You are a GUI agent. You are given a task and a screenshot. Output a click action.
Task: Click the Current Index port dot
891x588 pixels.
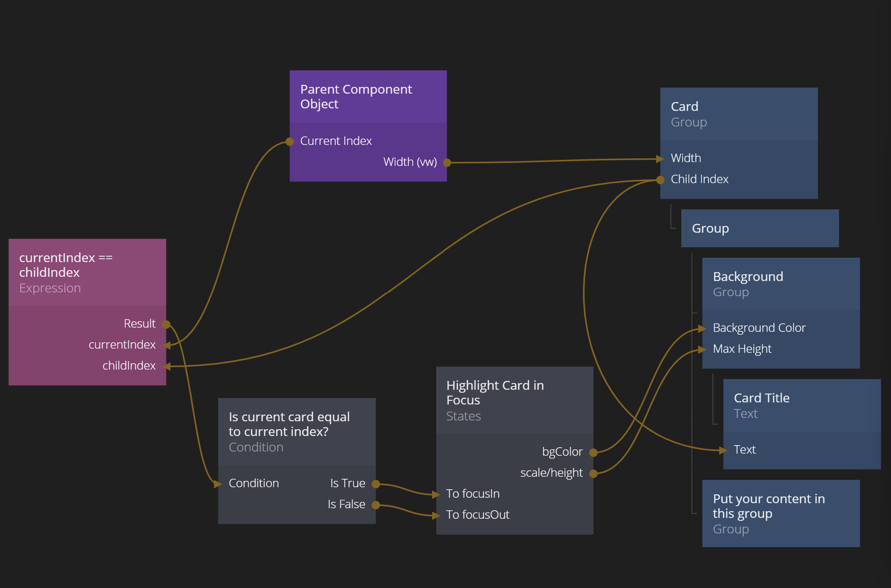click(290, 142)
